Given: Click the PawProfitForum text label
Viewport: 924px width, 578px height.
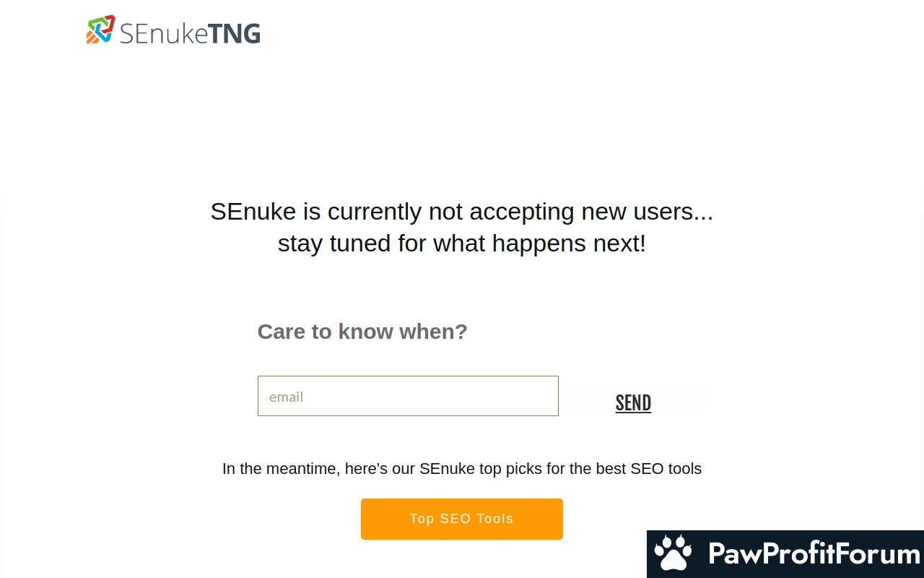Looking at the screenshot, I should click(814, 554).
